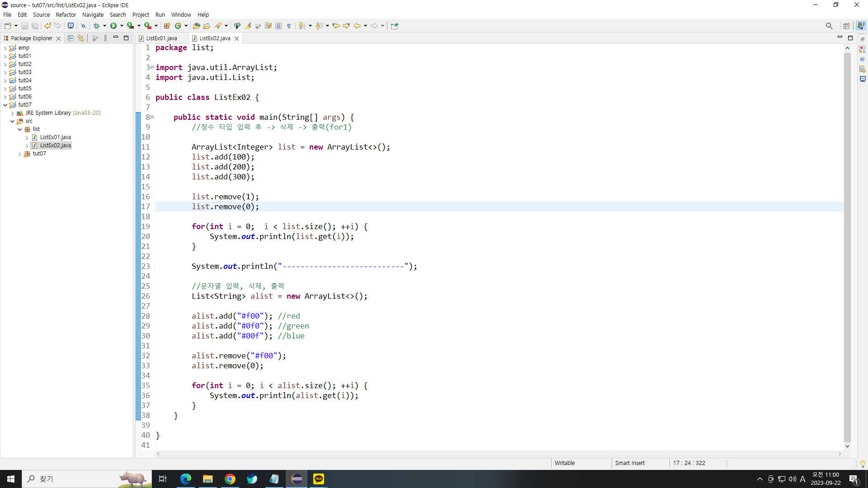Switch to the ListEx01.java editor tab
This screenshot has height=488, width=868.
click(161, 38)
